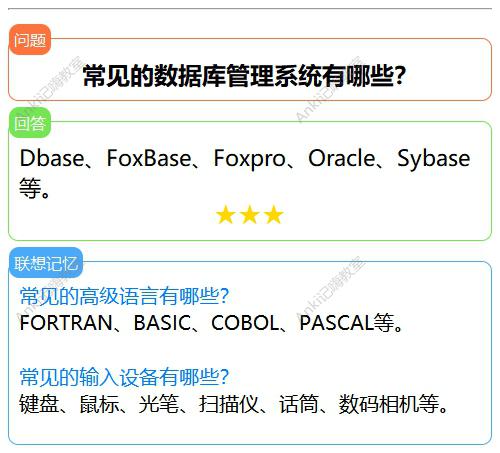
Task: Click the green 回答 label badge
Action: click(x=30, y=123)
